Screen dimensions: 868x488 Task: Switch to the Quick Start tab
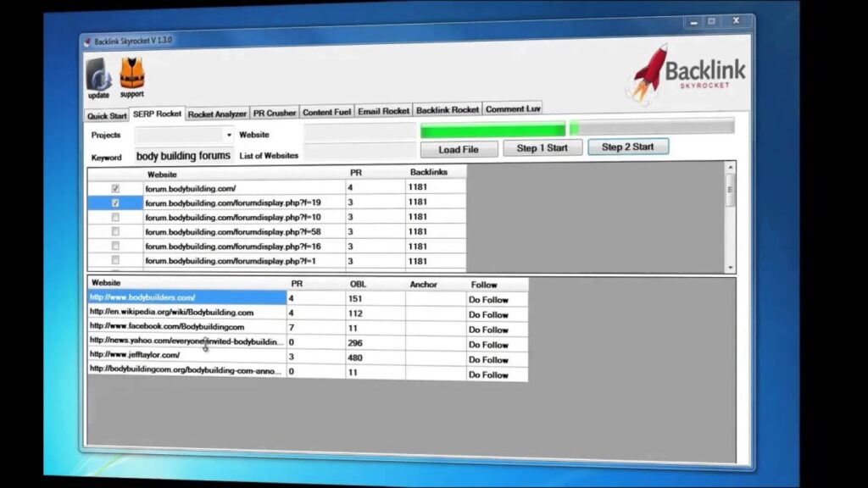[x=107, y=115]
